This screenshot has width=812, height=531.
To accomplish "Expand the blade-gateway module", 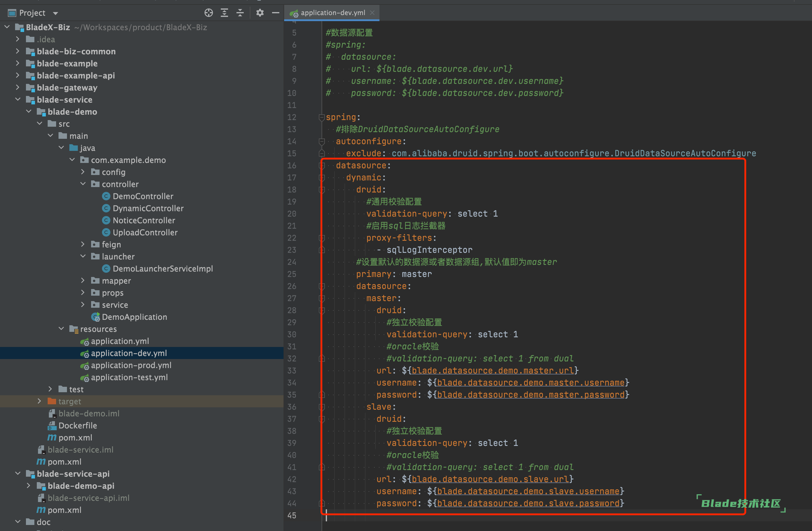I will click(x=18, y=87).
